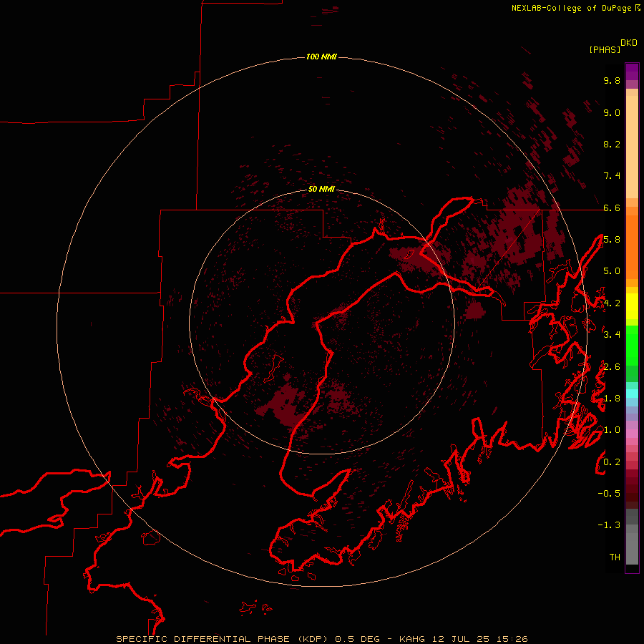Click the -1.3 scale value
This screenshot has height=644, width=644.
(609, 525)
